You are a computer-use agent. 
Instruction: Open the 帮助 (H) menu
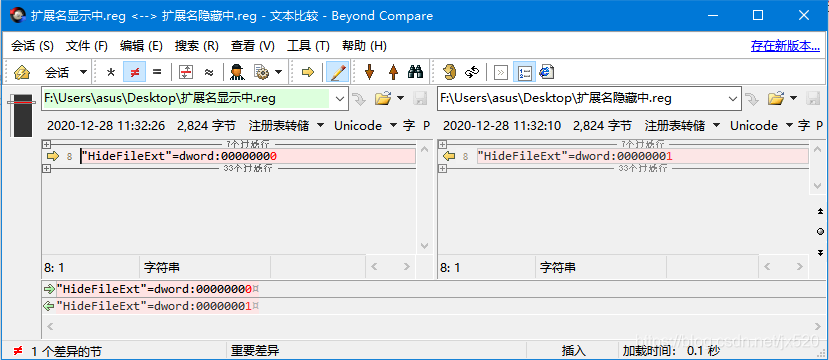click(364, 46)
